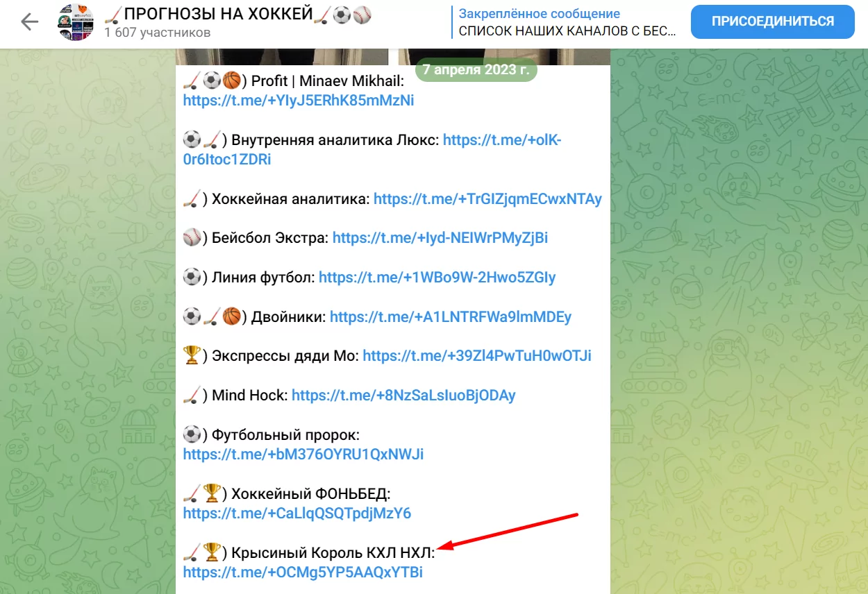Open Линия футбол channel link

coord(437,278)
